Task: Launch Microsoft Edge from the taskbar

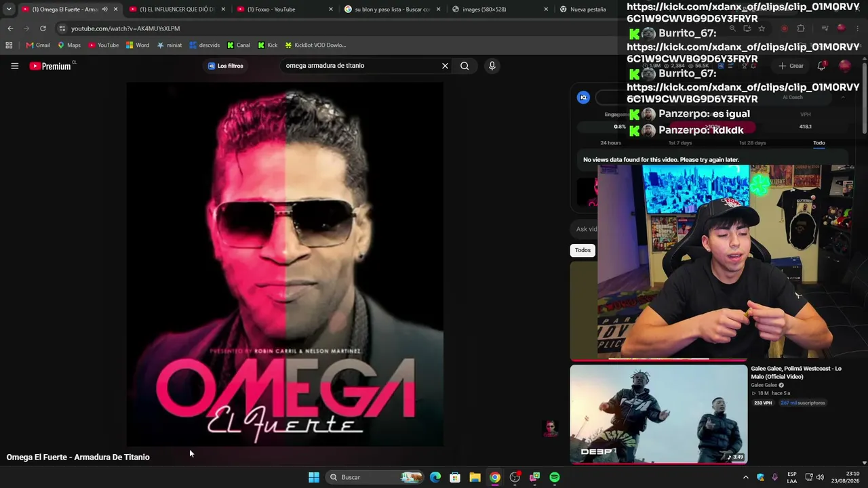Action: pyautogui.click(x=435, y=477)
